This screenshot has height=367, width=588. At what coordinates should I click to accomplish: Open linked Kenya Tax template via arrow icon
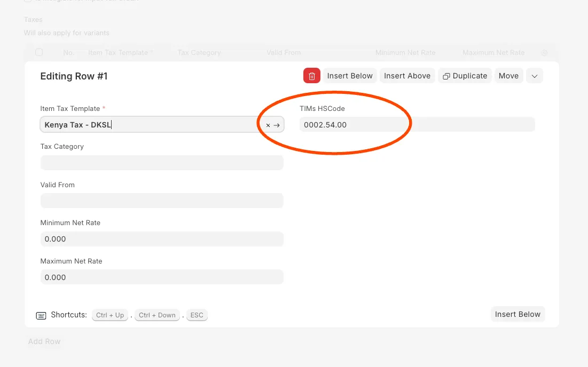[x=277, y=125]
